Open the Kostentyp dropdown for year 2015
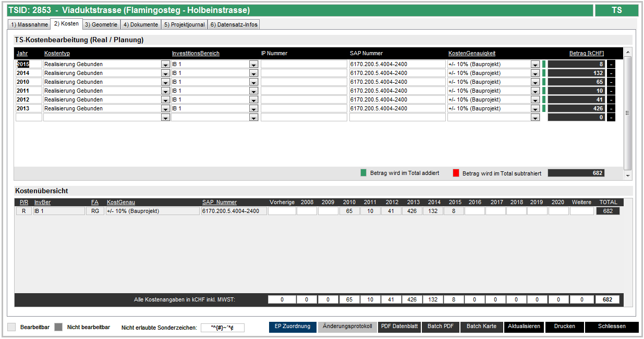This screenshot has width=644, height=339. [x=165, y=65]
